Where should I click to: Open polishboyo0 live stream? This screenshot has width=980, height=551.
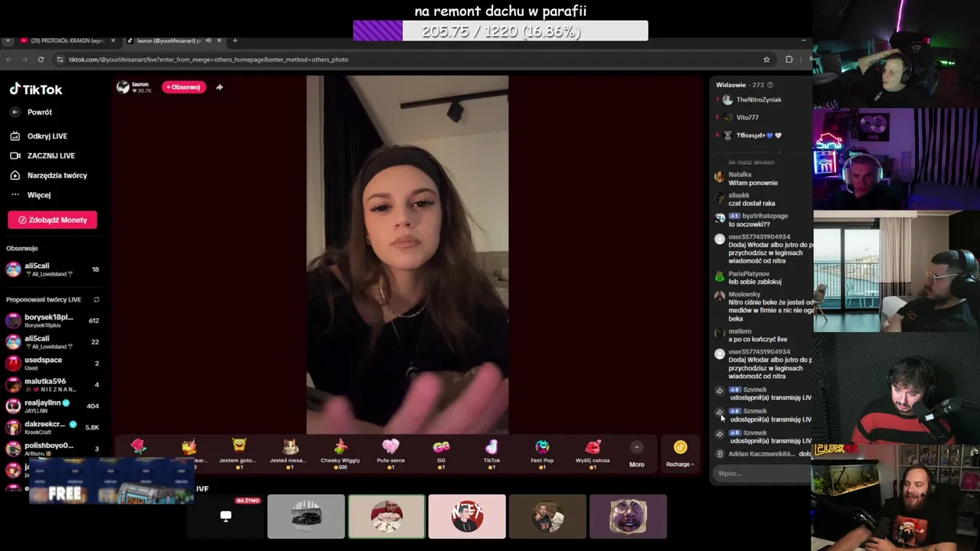pos(52,448)
